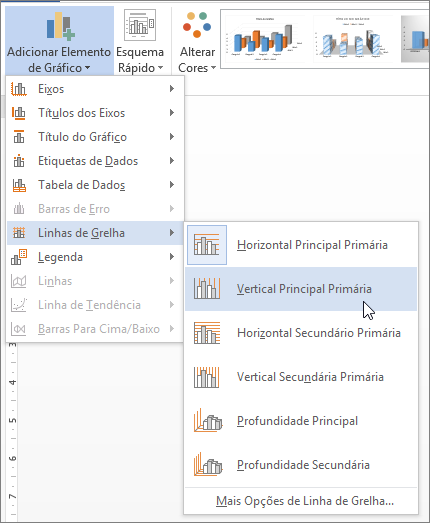The height and width of the screenshot is (523, 430).
Task: Open the Alterar Cores color palette
Action: click(197, 41)
